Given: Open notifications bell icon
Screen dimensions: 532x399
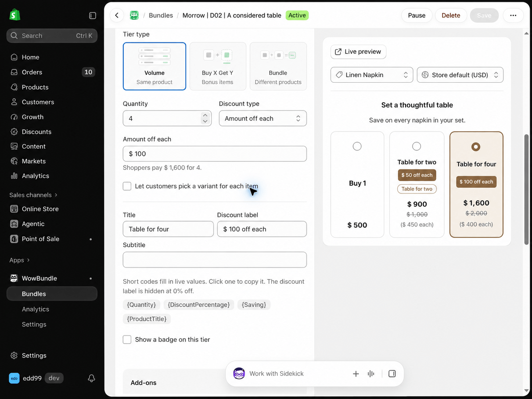Looking at the screenshot, I should 91,378.
